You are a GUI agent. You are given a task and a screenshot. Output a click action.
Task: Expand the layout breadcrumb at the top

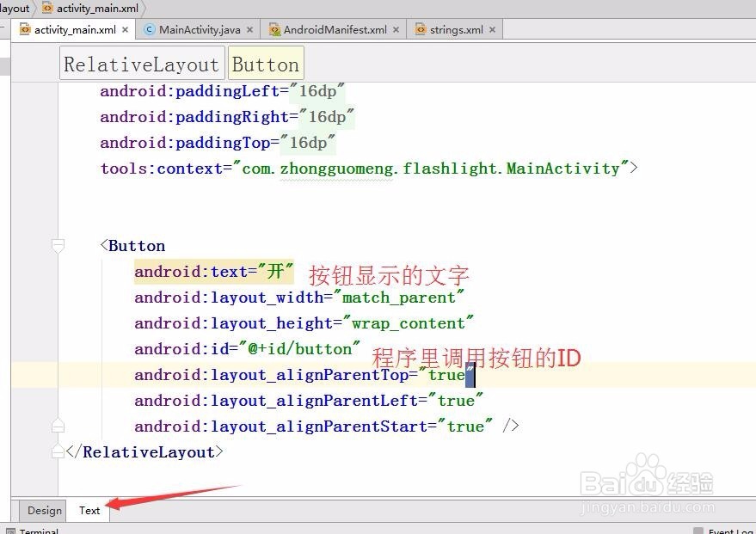(13, 9)
